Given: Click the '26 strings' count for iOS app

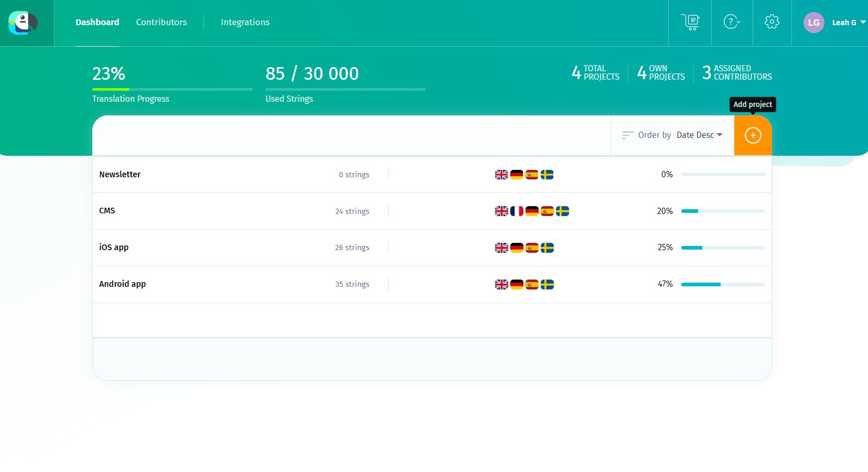Looking at the screenshot, I should 352,248.
